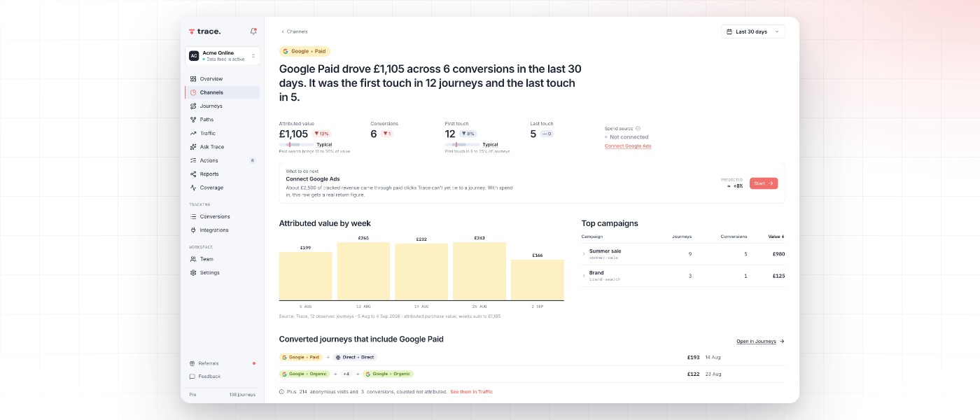Click the Settings gear icon
The image size is (980, 420).
pyautogui.click(x=193, y=273)
